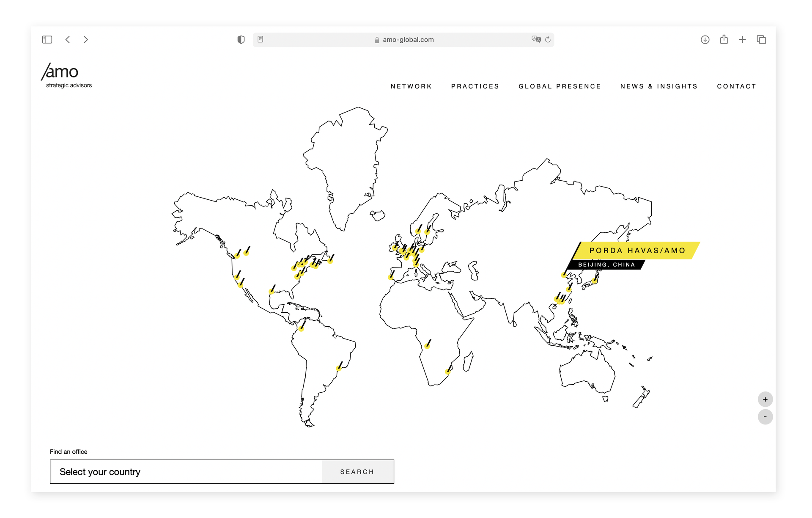
Task: Open the Network menu item
Action: click(x=411, y=86)
